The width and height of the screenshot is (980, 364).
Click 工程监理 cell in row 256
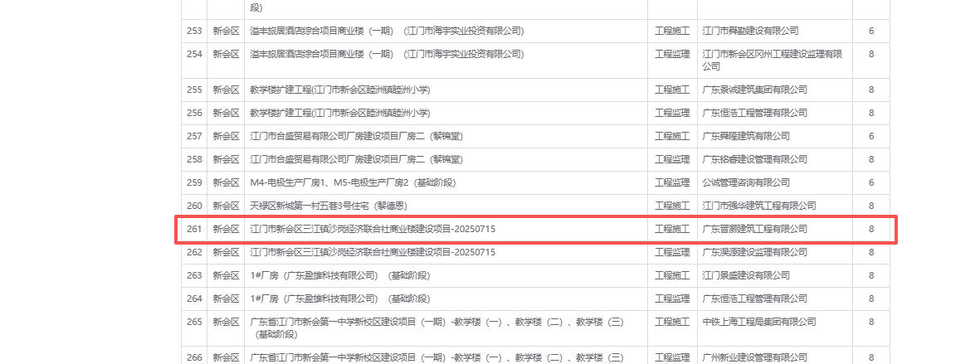coord(672,113)
